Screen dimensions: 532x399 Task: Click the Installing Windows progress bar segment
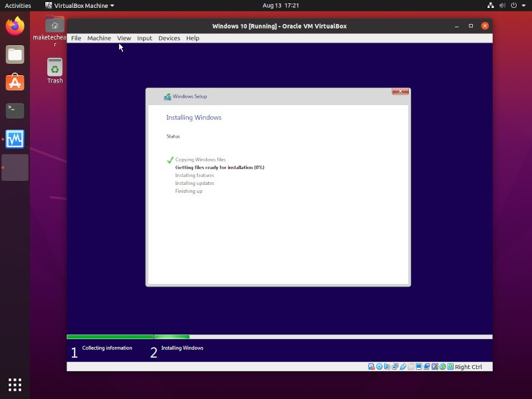[x=172, y=336]
